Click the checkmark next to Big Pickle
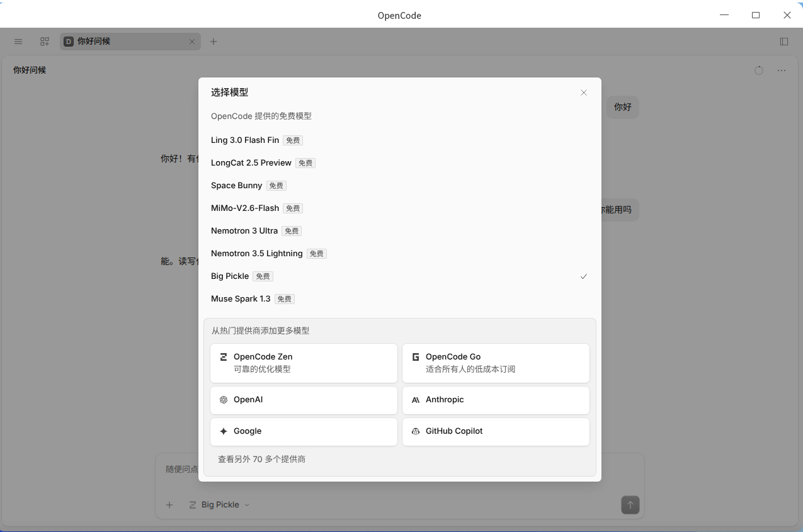The width and height of the screenshot is (803, 532). [x=584, y=276]
